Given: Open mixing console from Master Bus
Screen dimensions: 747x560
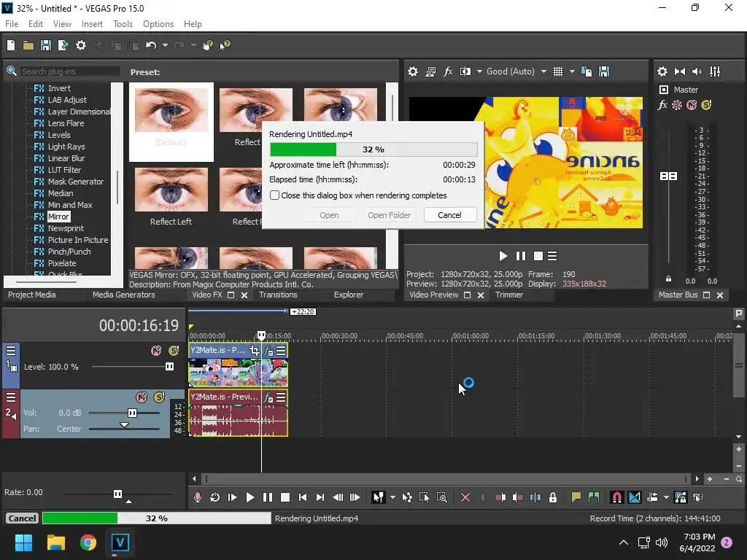Looking at the screenshot, I should [x=715, y=71].
